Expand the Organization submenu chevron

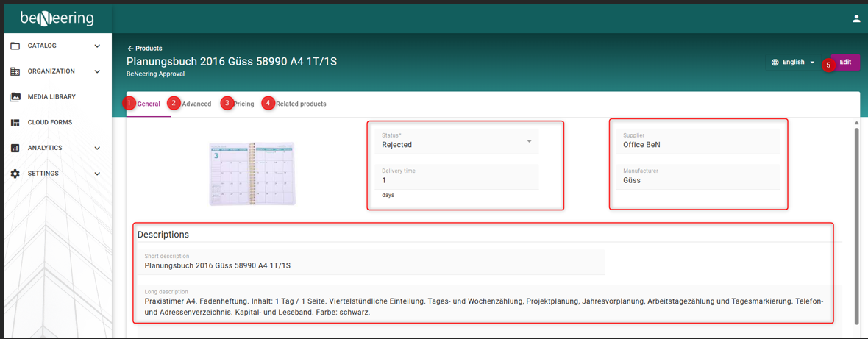point(97,71)
